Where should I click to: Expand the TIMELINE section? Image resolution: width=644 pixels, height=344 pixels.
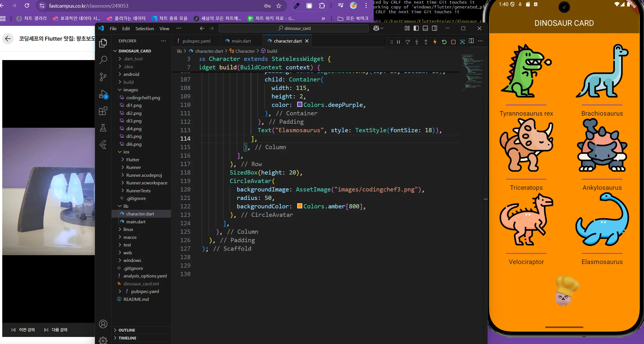pos(127,338)
